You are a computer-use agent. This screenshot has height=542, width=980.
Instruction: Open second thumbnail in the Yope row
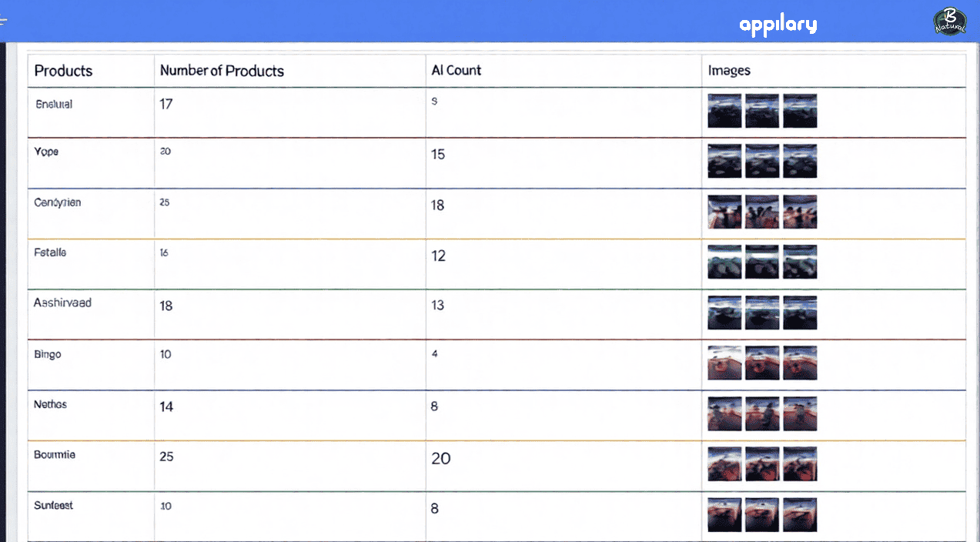coord(762,161)
